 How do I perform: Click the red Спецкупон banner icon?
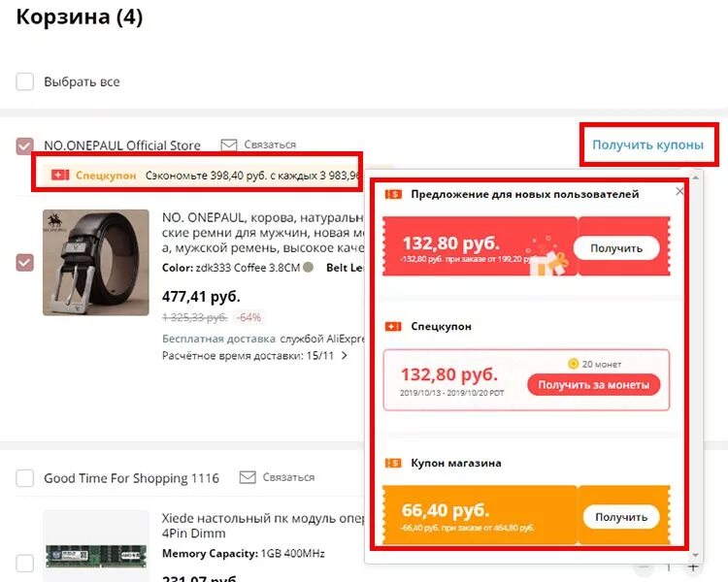click(x=61, y=176)
